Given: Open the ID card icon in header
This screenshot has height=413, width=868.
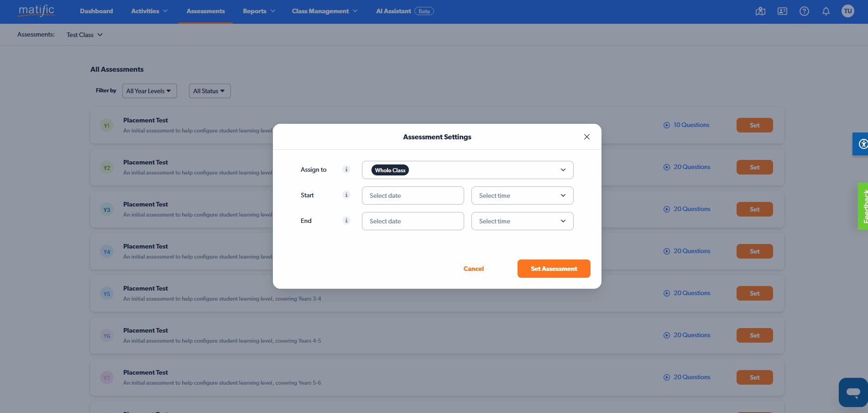Looking at the screenshot, I should coord(782,11).
